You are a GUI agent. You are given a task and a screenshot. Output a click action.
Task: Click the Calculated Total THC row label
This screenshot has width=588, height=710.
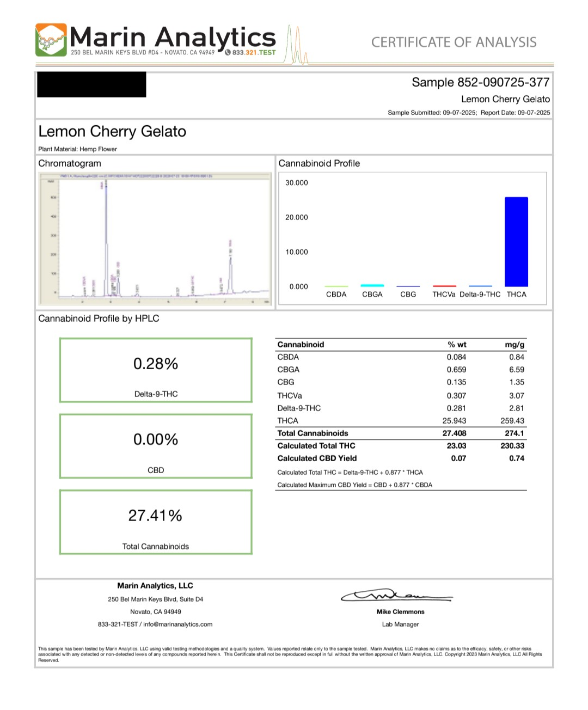click(316, 446)
